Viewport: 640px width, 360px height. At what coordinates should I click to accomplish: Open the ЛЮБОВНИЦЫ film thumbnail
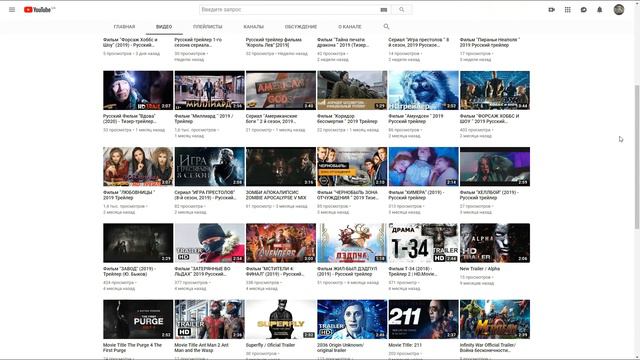pyautogui.click(x=138, y=167)
